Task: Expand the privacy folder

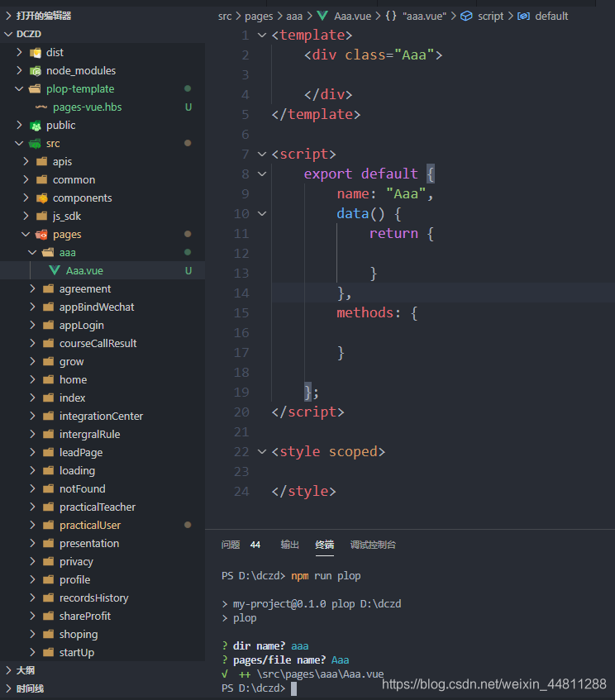Action: 32,561
